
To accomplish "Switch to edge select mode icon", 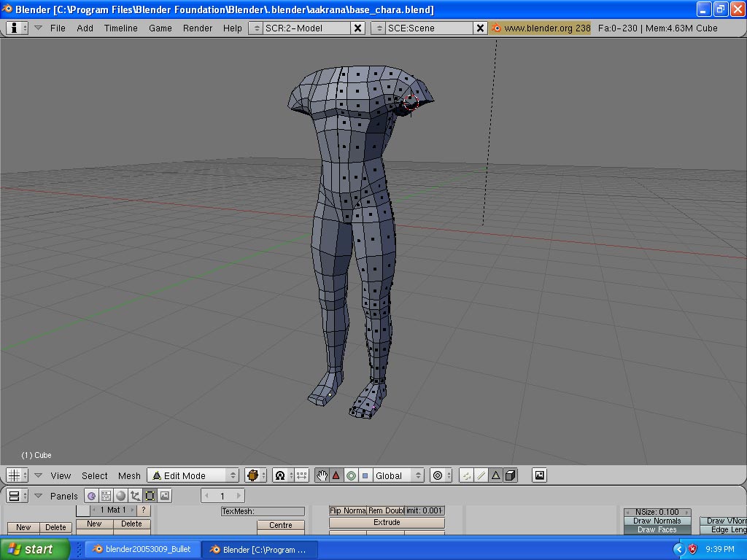I will (481, 475).
